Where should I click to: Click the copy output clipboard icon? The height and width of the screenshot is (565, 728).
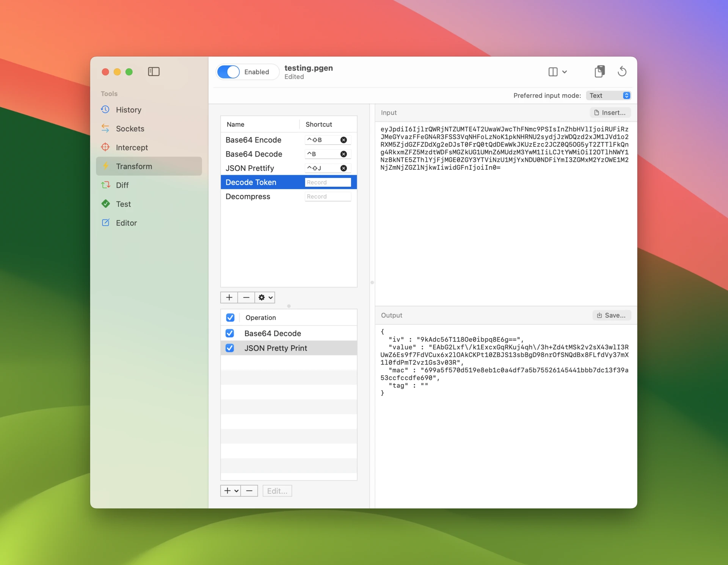tap(599, 72)
